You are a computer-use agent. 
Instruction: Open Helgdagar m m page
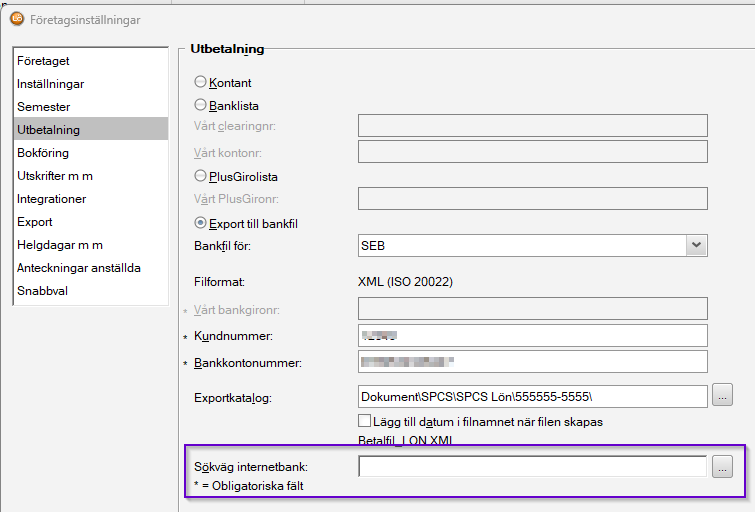click(91, 245)
